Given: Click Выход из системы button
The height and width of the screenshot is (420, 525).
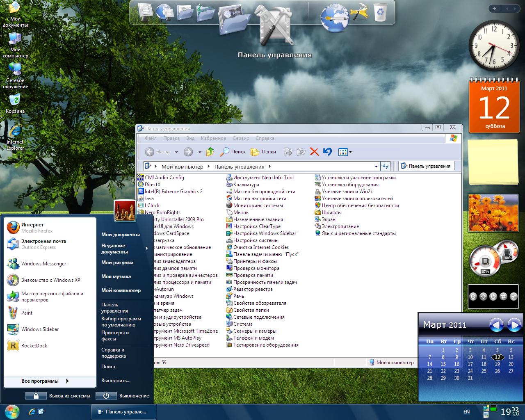Looking at the screenshot, I should click(58, 396).
